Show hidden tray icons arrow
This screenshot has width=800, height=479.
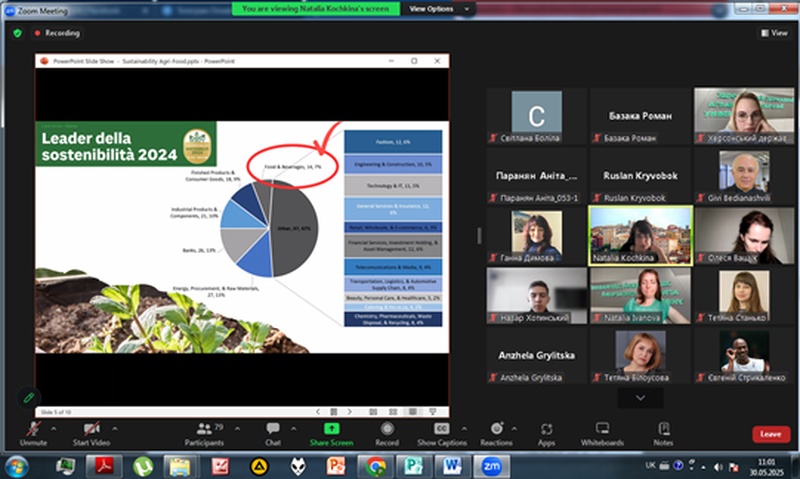pyautogui.click(x=704, y=467)
